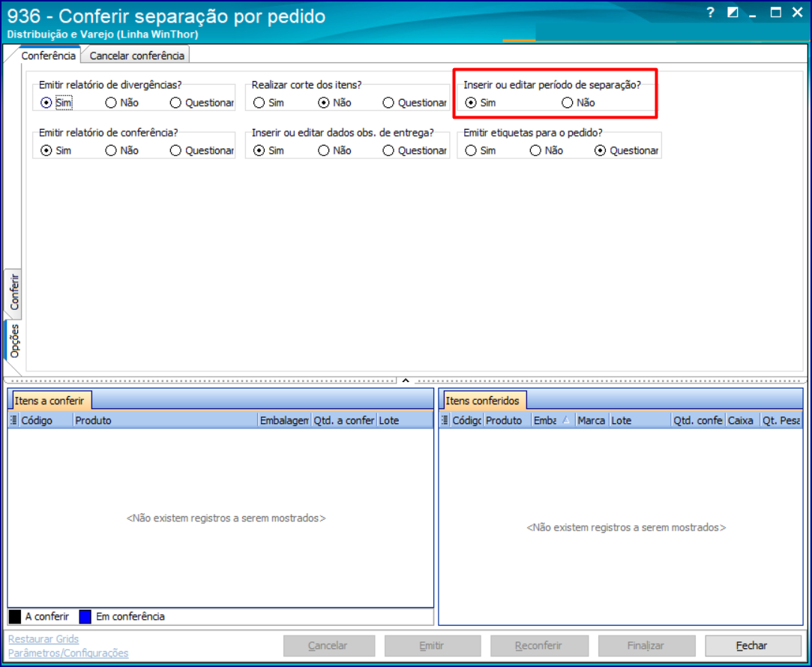The width and height of the screenshot is (812, 667).
Task: Click Lote column header in Itens a conferir
Action: click(x=404, y=420)
